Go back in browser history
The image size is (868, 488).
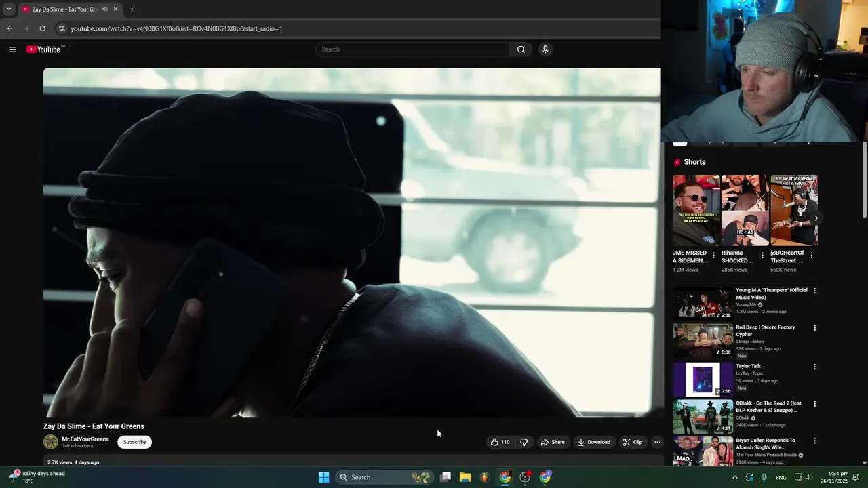(9, 28)
